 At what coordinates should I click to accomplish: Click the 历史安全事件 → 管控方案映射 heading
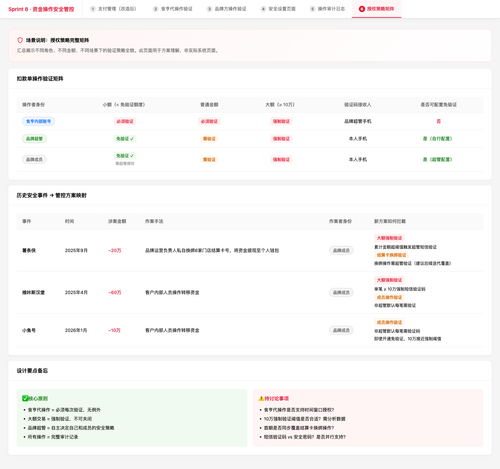[52, 195]
